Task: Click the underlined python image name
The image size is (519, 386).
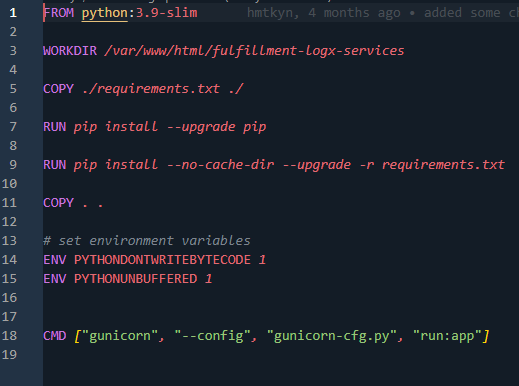Action: click(x=105, y=13)
